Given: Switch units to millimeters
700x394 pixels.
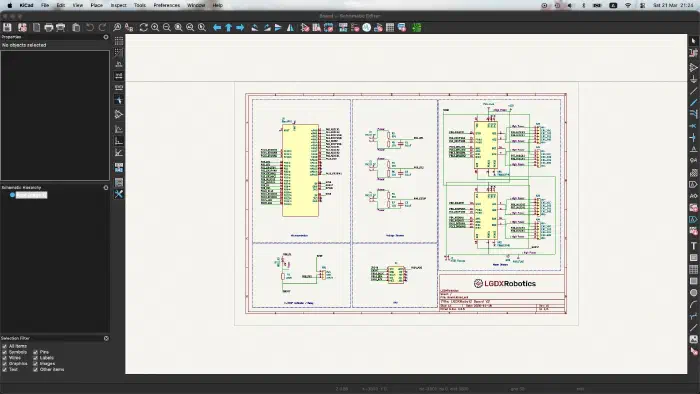Looking at the screenshot, I should point(119,87).
